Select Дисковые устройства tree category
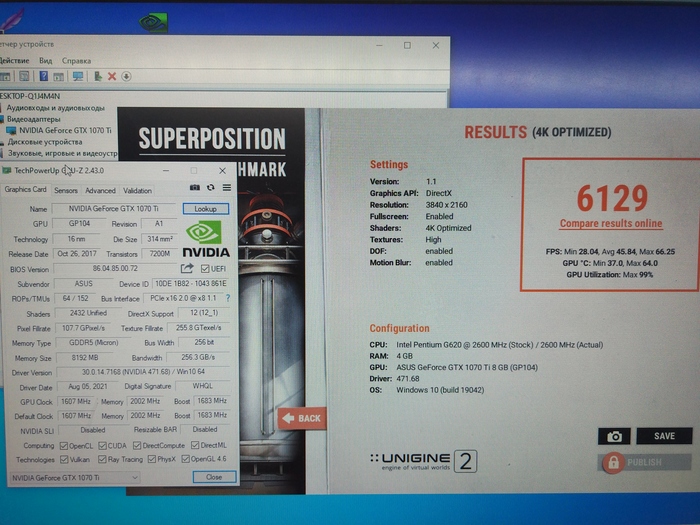Image resolution: width=700 pixels, height=525 pixels. pyautogui.click(x=45, y=142)
